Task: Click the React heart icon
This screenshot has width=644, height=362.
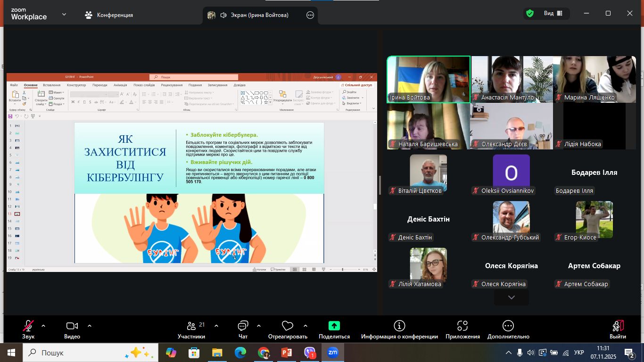Action: 288,326
